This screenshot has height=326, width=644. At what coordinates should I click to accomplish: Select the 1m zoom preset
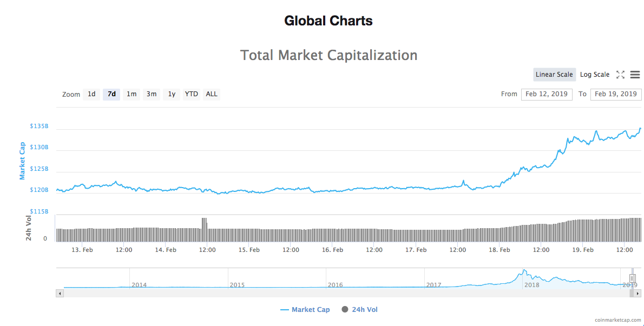pyautogui.click(x=131, y=94)
